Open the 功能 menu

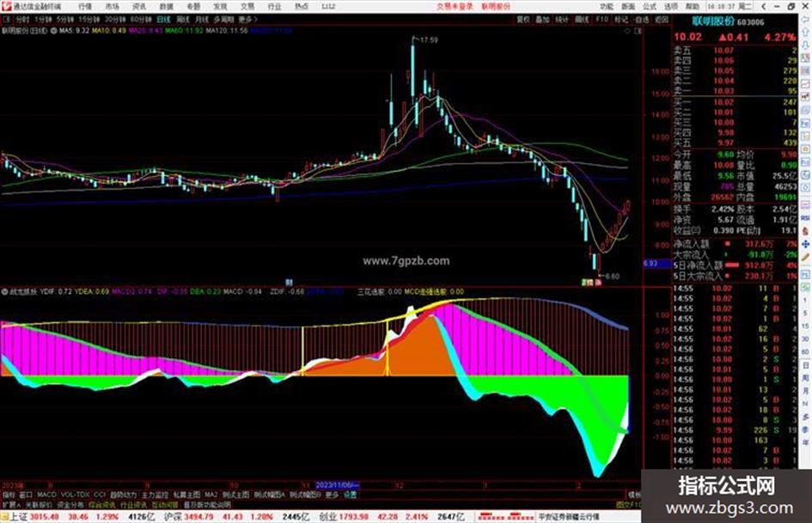pos(607,6)
